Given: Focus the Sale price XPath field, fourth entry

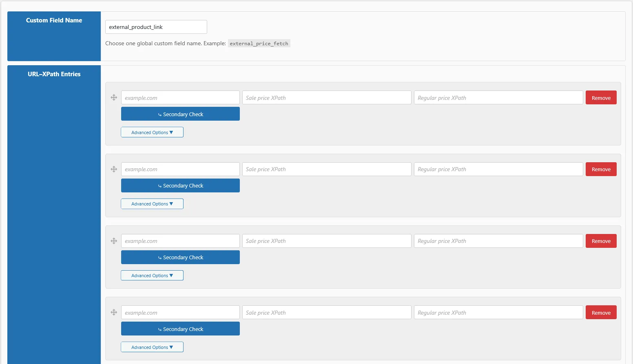Looking at the screenshot, I should 327,312.
